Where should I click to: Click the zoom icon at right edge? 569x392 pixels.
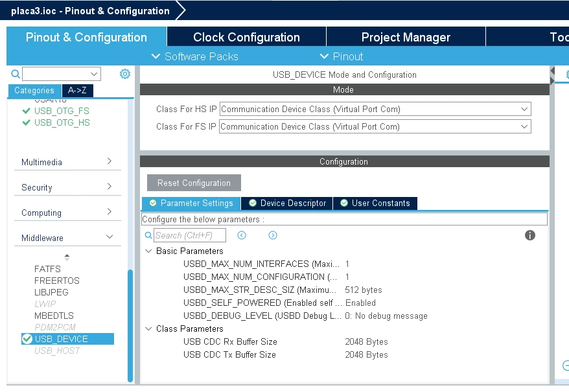pyautogui.click(x=566, y=365)
